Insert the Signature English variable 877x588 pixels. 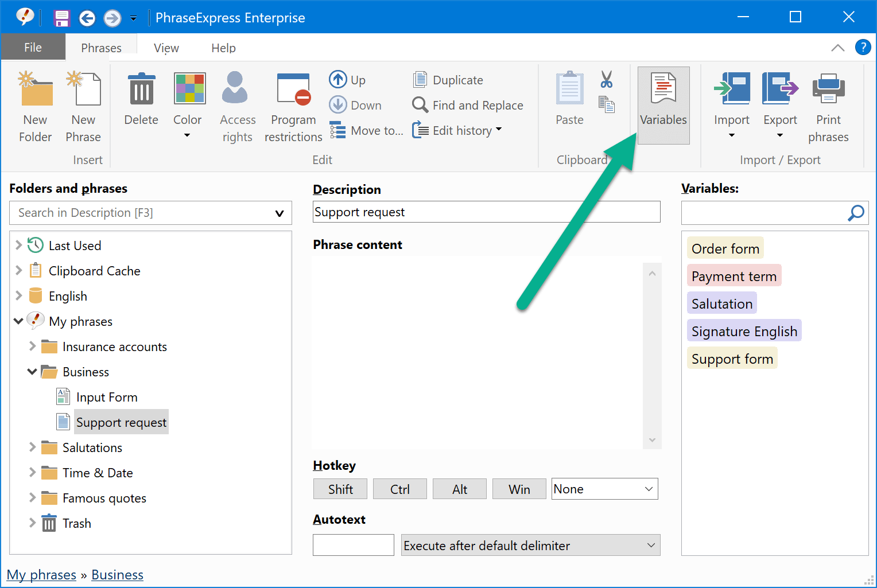point(744,331)
